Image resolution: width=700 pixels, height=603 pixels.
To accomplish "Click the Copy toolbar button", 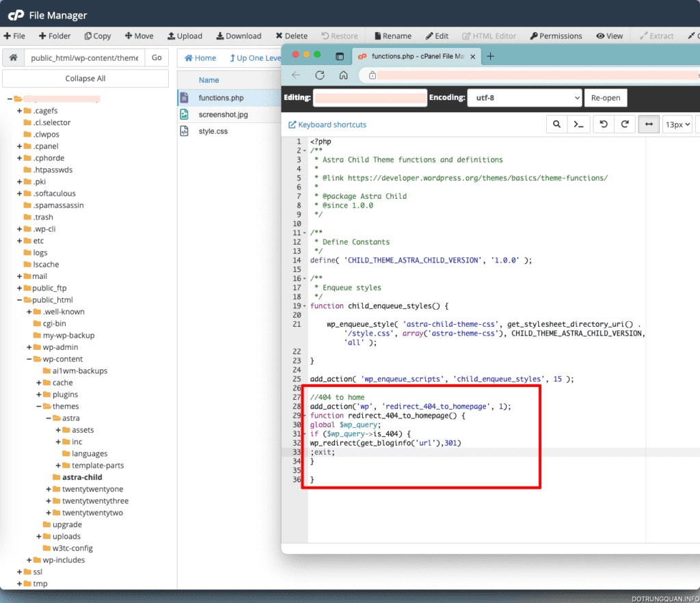I will [98, 36].
